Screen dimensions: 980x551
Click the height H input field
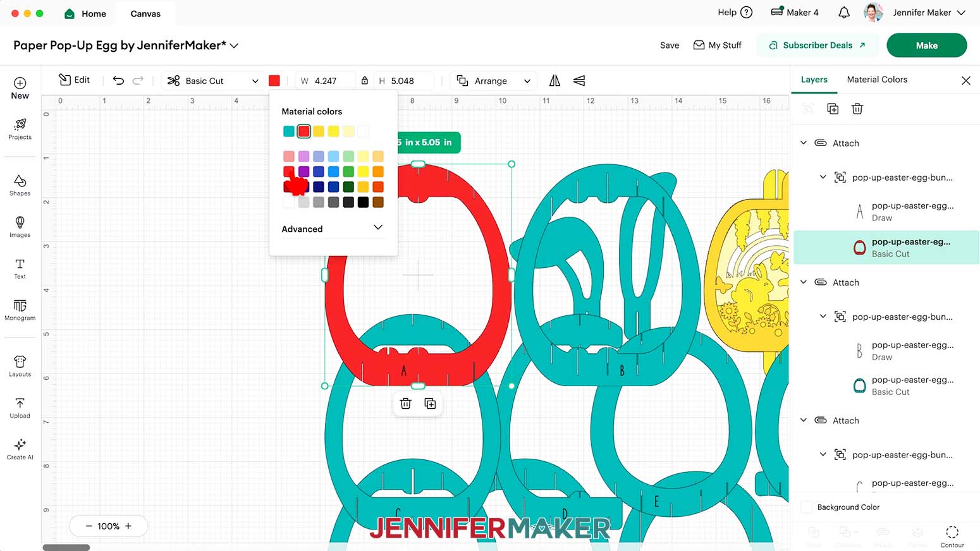(405, 81)
